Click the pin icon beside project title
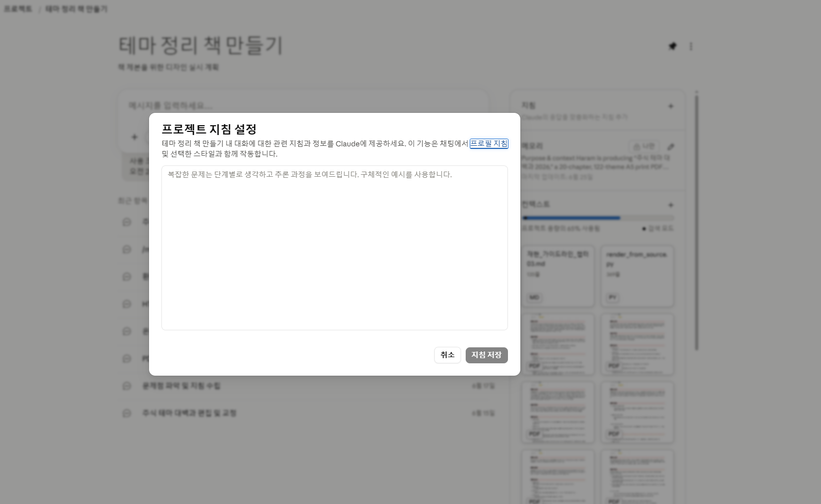The image size is (821, 504). 672,46
